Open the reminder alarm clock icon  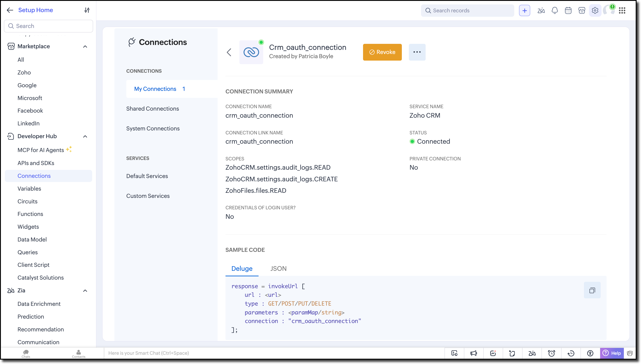[x=552, y=353]
